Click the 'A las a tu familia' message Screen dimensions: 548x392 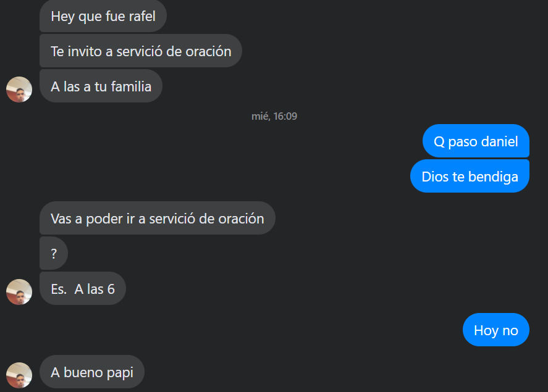coord(101,86)
